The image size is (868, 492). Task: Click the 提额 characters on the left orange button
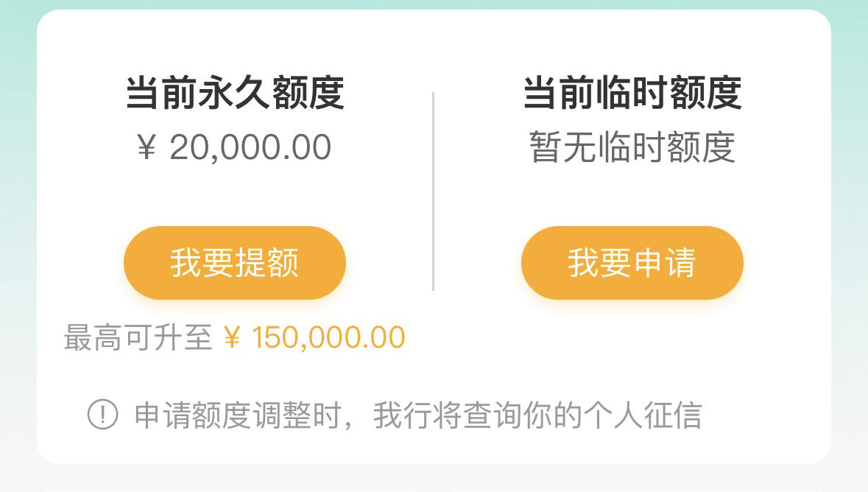point(267,263)
